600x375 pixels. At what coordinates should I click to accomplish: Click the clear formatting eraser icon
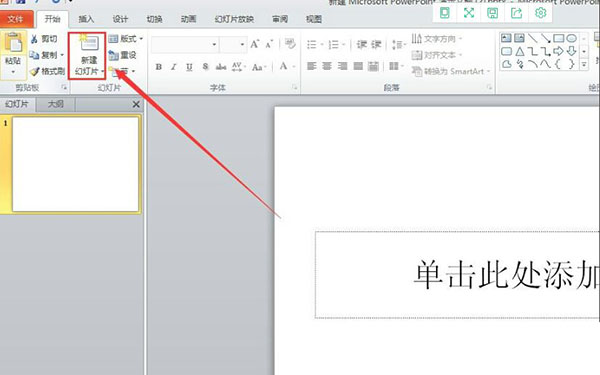[x=290, y=44]
